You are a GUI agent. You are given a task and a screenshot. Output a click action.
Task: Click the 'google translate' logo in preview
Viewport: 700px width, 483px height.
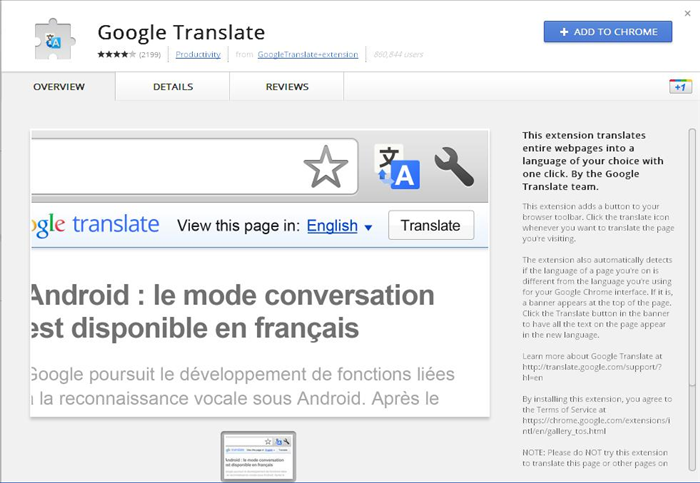coord(96,225)
